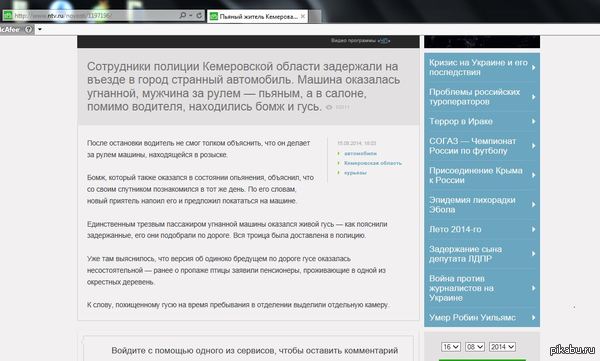Click the paragraph starting 'После остановки водитель'
This screenshot has width=600, height=361.
click(x=199, y=149)
